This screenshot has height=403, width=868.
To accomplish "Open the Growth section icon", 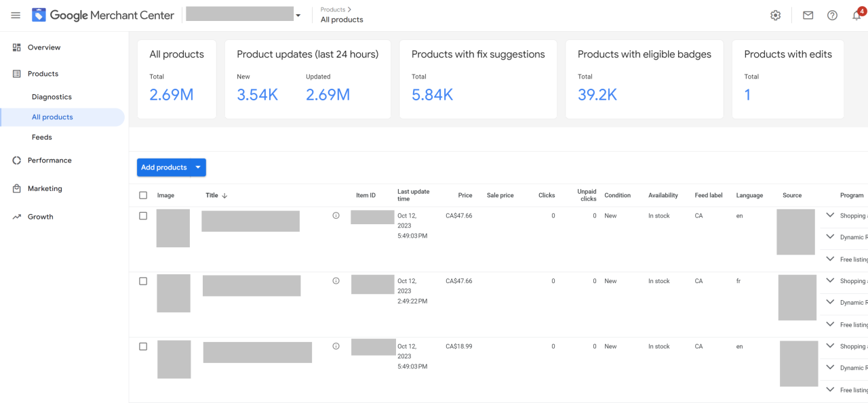I will [x=16, y=216].
